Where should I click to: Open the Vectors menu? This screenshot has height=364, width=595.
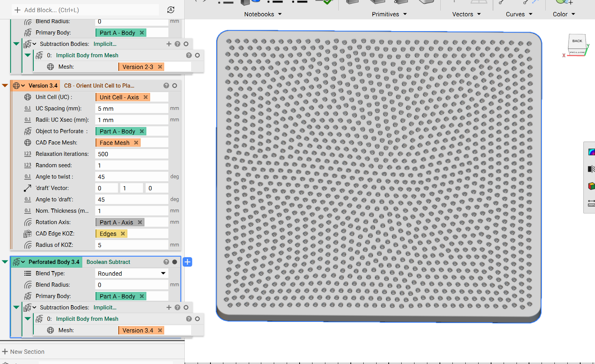coord(466,14)
